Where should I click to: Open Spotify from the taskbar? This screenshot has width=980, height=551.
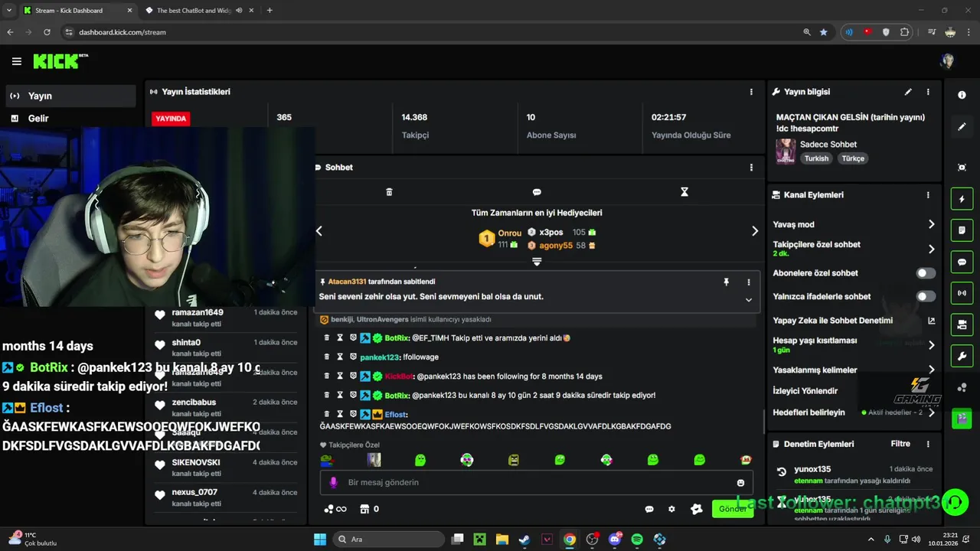(637, 540)
